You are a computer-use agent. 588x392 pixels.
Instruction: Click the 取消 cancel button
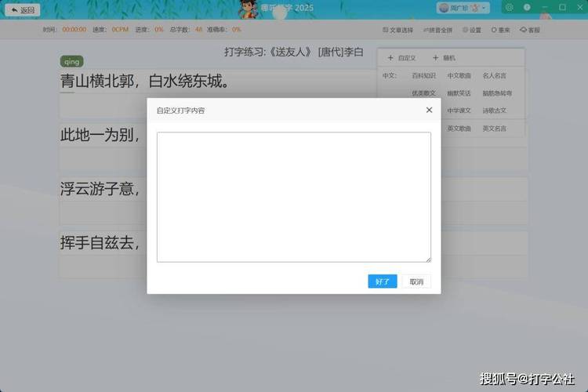(416, 281)
